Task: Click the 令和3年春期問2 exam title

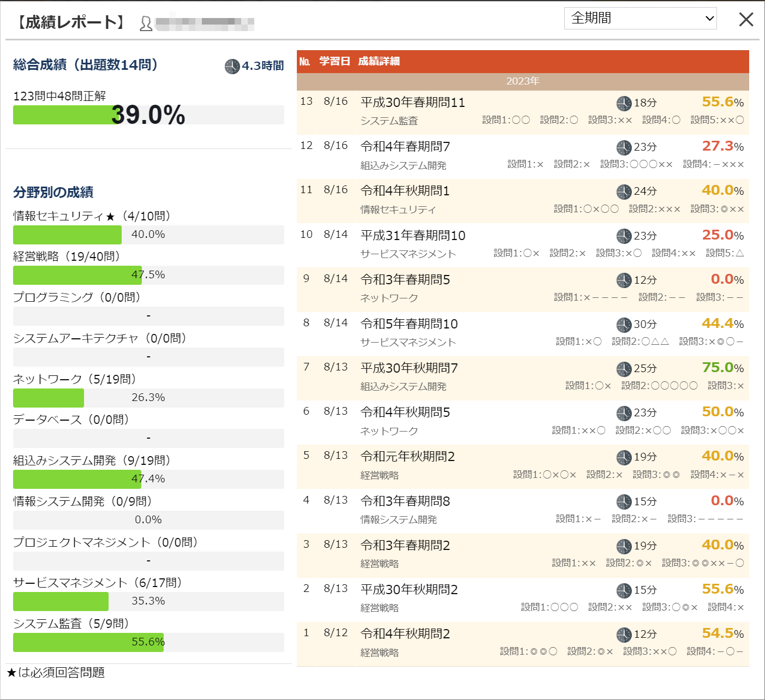Action: point(405,546)
